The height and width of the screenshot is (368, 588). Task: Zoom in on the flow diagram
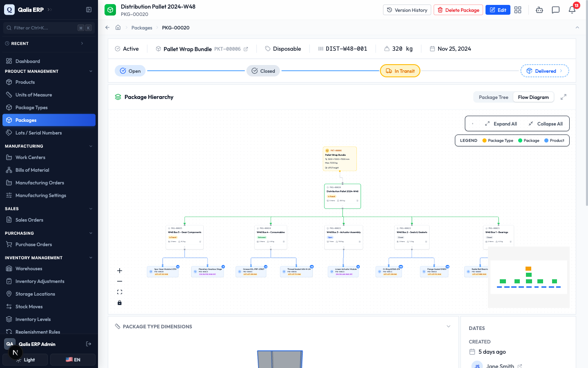(120, 271)
